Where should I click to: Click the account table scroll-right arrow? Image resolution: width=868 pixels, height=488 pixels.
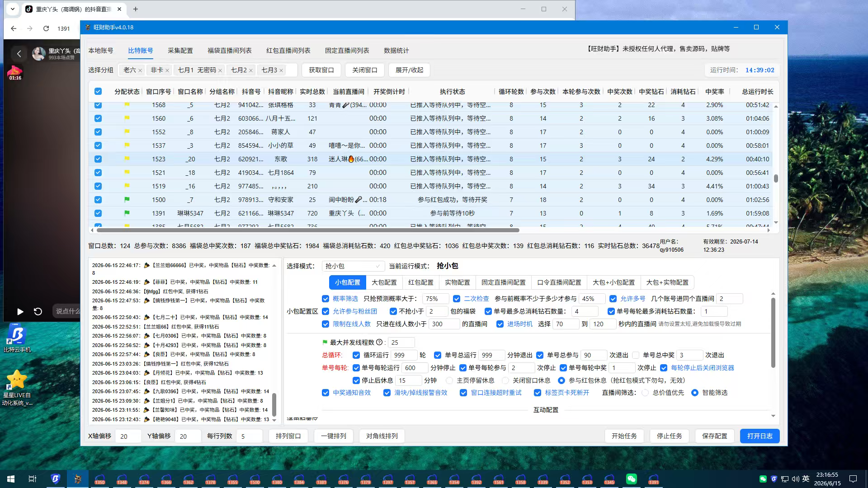click(x=769, y=230)
